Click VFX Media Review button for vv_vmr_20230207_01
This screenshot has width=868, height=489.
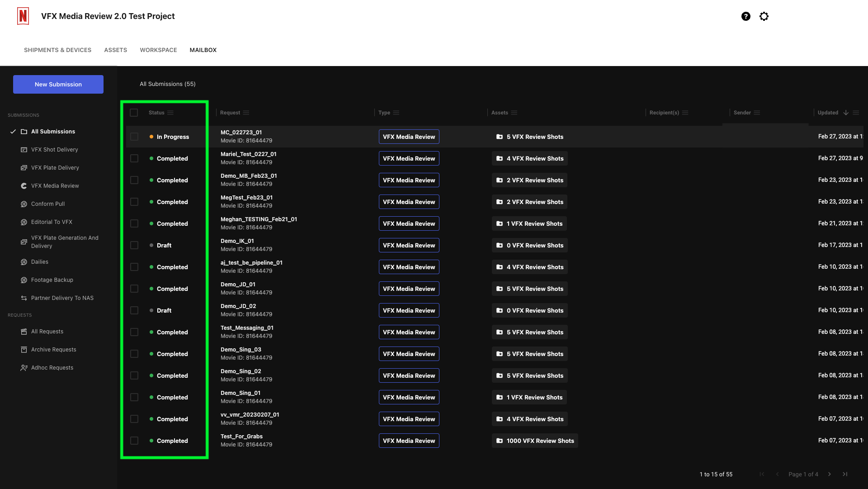[x=409, y=419]
